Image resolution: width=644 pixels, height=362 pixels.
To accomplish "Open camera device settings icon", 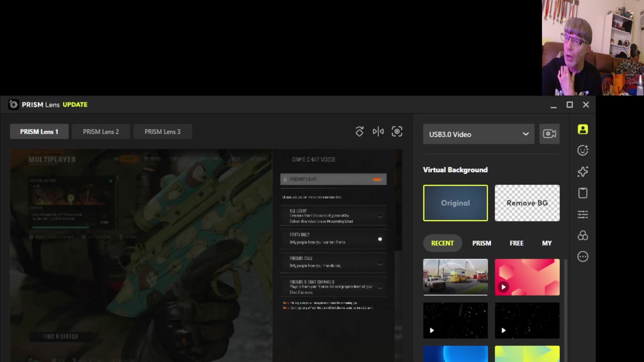I will (x=549, y=134).
